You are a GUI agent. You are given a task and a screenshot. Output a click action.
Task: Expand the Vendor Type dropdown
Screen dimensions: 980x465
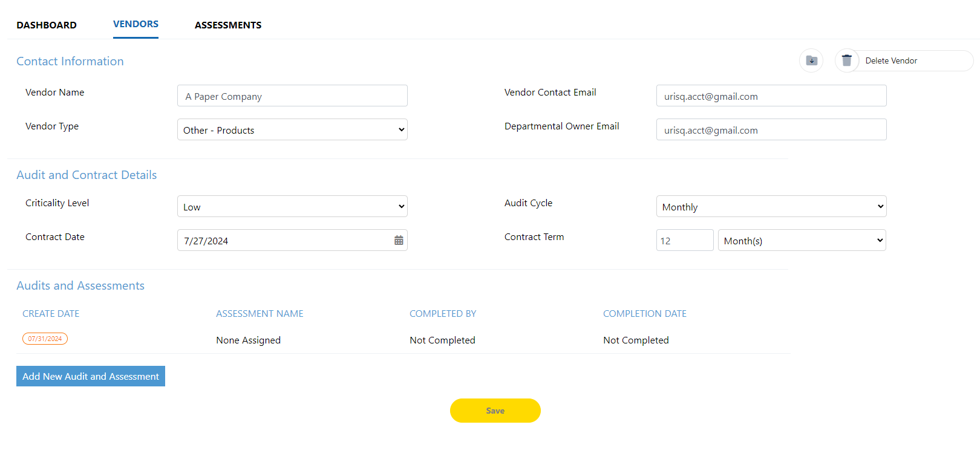292,129
